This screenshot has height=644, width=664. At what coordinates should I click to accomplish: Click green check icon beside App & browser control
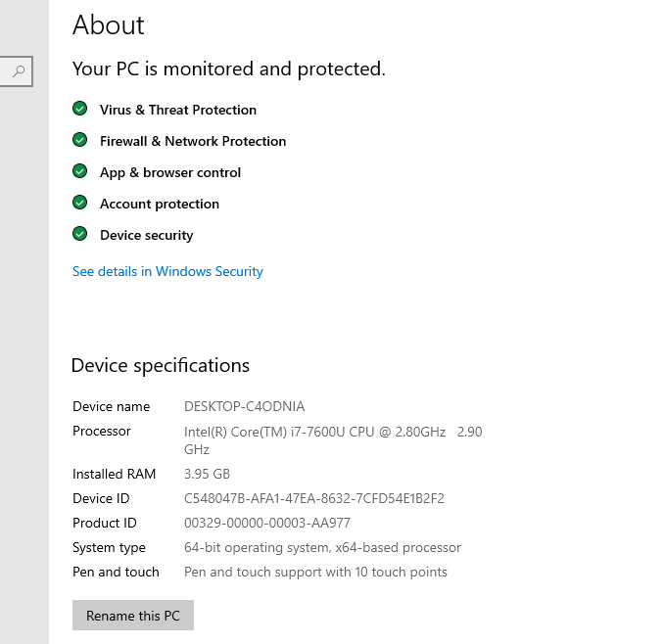[x=80, y=172]
